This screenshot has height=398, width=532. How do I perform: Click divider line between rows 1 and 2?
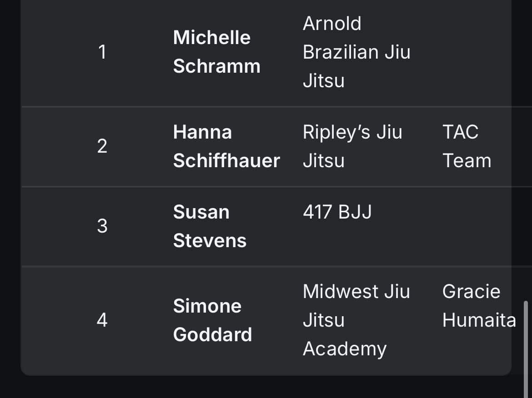tap(266, 107)
